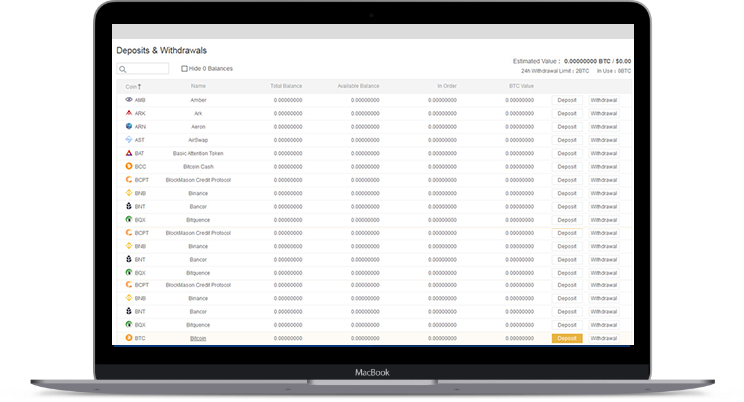Sort by In Order column header
This screenshot has height=402, width=744.
[x=447, y=86]
